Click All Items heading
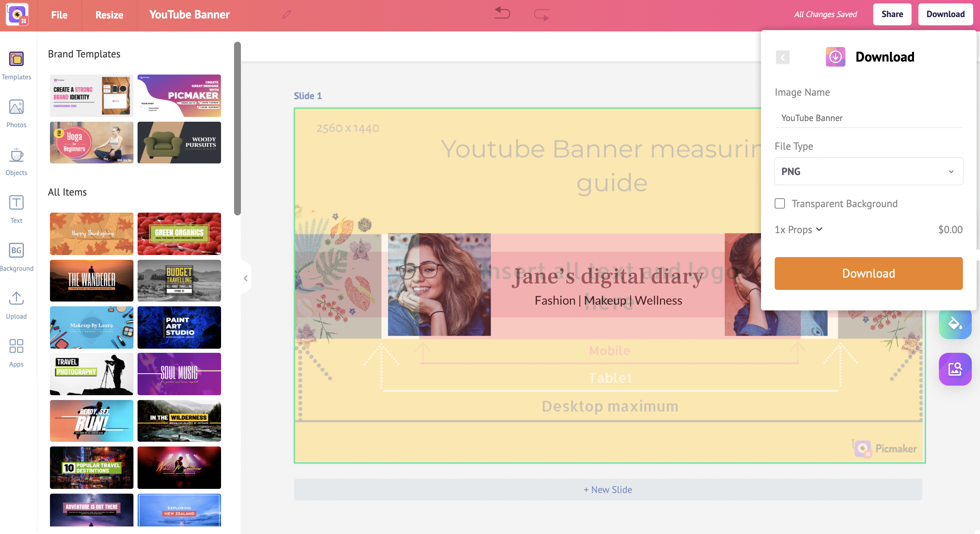Screen dimensions: 980x534 tap(67, 192)
